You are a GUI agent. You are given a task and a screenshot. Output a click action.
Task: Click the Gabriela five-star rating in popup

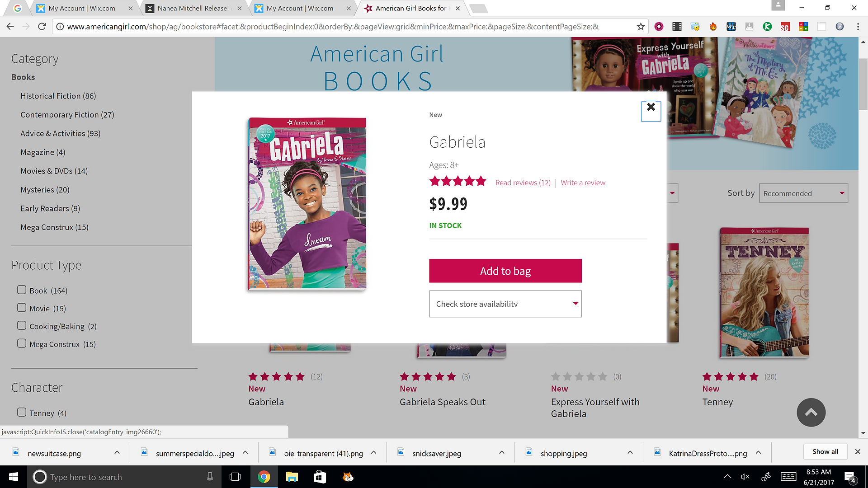click(x=458, y=182)
